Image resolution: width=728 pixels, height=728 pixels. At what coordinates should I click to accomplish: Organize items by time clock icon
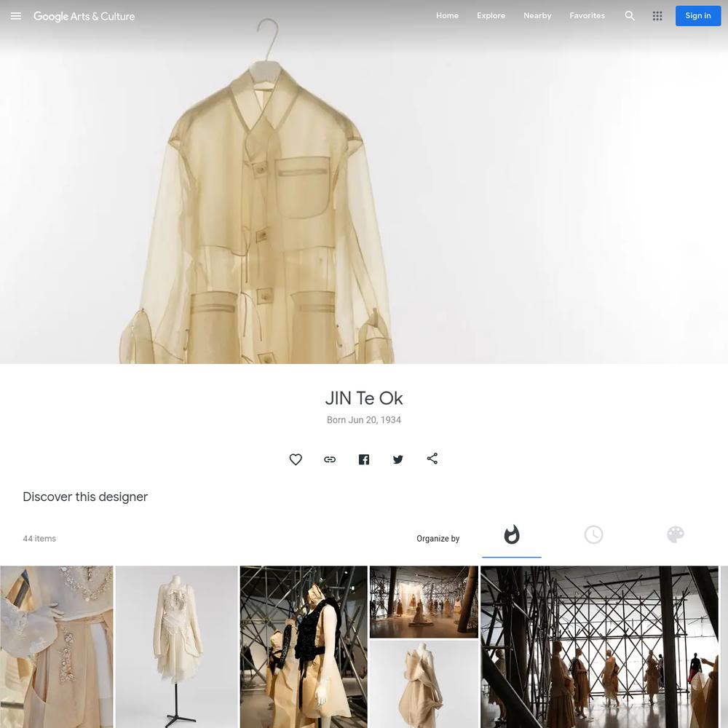(x=594, y=535)
